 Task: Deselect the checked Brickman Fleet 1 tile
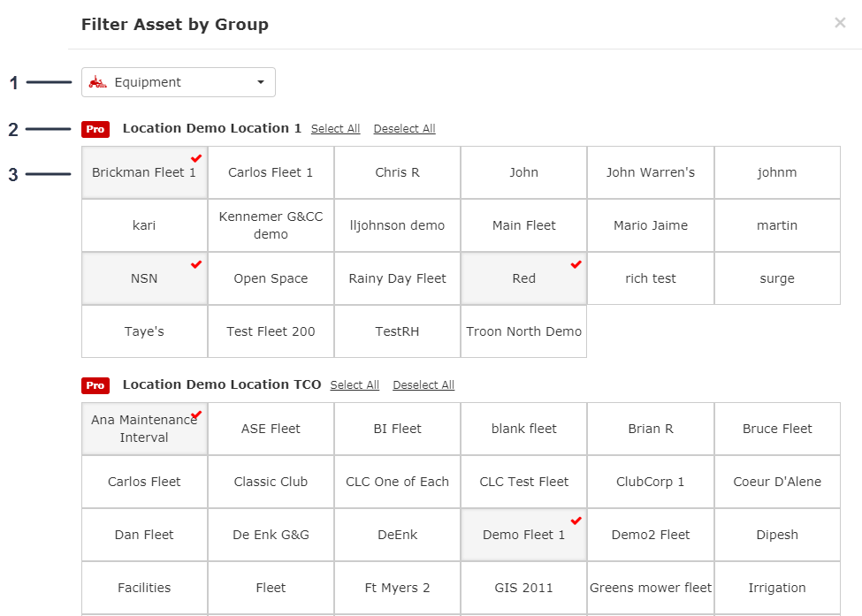145,172
